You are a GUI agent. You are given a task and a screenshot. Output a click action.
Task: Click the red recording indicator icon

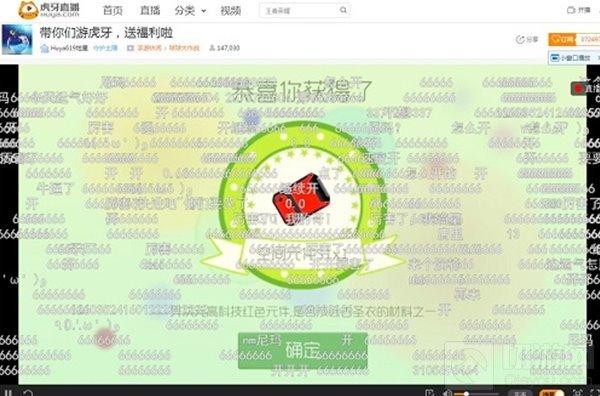578,89
